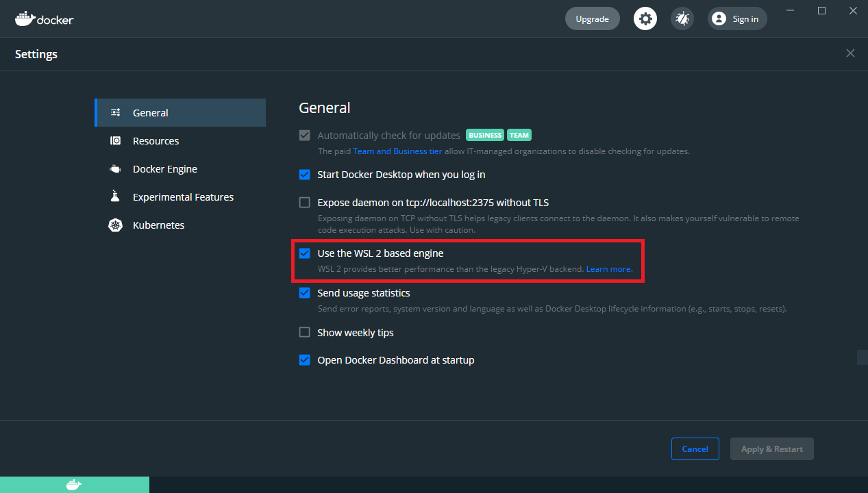Click the whale icon in the status bar
868x493 pixels.
[74, 484]
